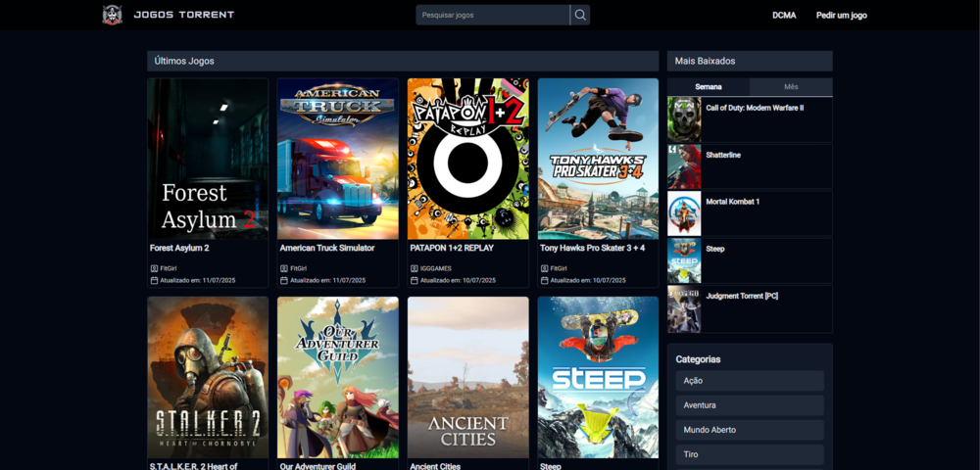The height and width of the screenshot is (470, 980).
Task: Select the Ação category
Action: coord(750,381)
